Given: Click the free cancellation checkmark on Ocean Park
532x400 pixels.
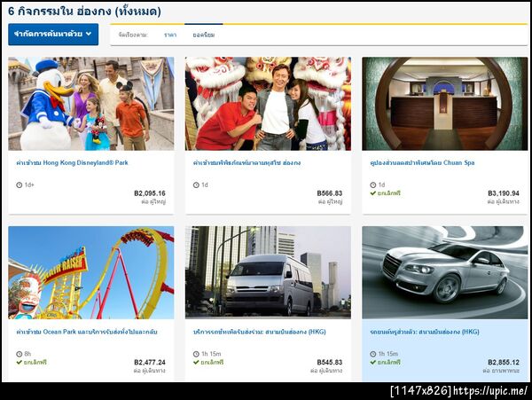Looking at the screenshot, I should (20, 362).
